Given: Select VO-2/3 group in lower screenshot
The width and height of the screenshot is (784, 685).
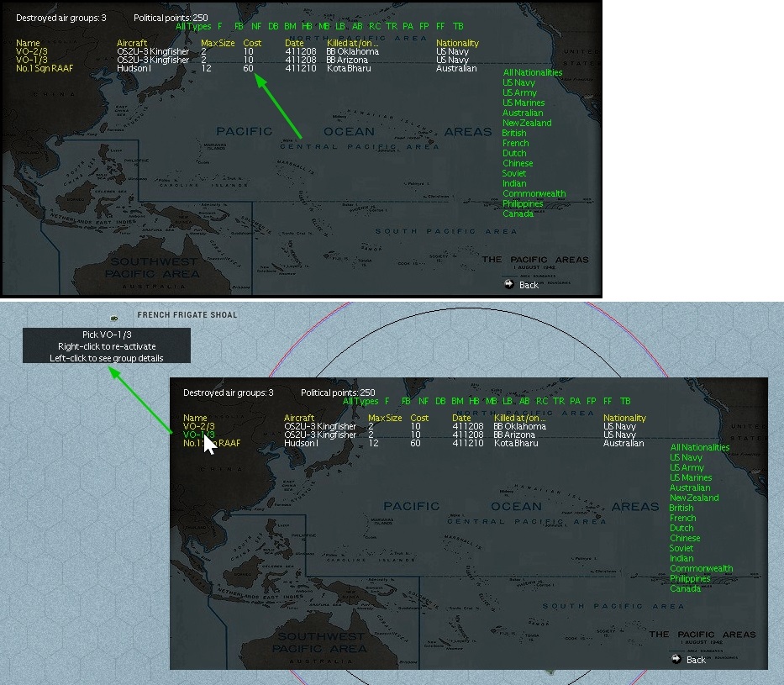Looking at the screenshot, I should point(198,426).
